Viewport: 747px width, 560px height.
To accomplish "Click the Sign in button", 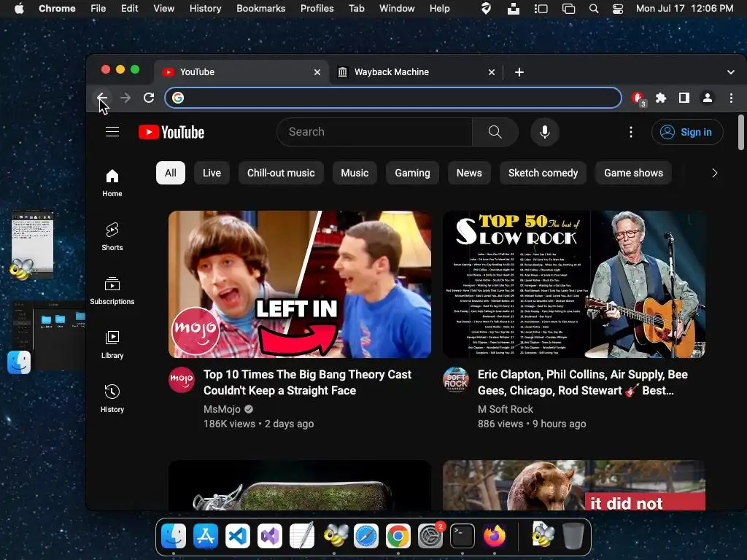I will tap(687, 132).
